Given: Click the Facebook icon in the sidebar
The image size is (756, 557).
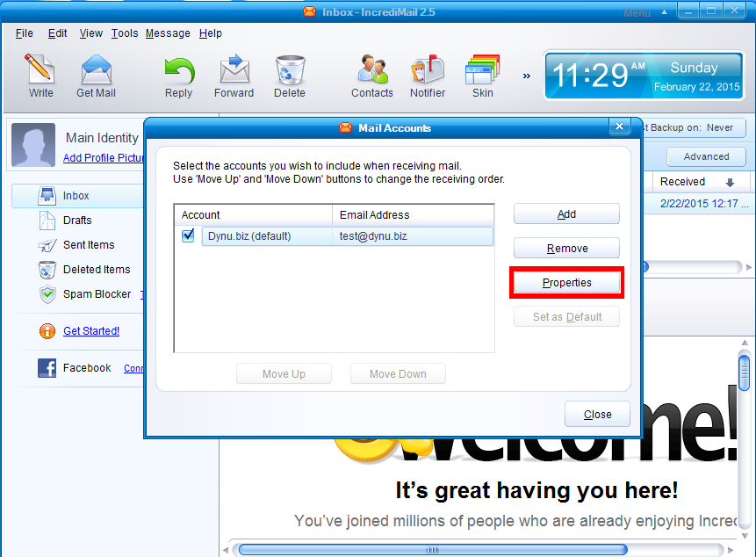Looking at the screenshot, I should click(47, 368).
